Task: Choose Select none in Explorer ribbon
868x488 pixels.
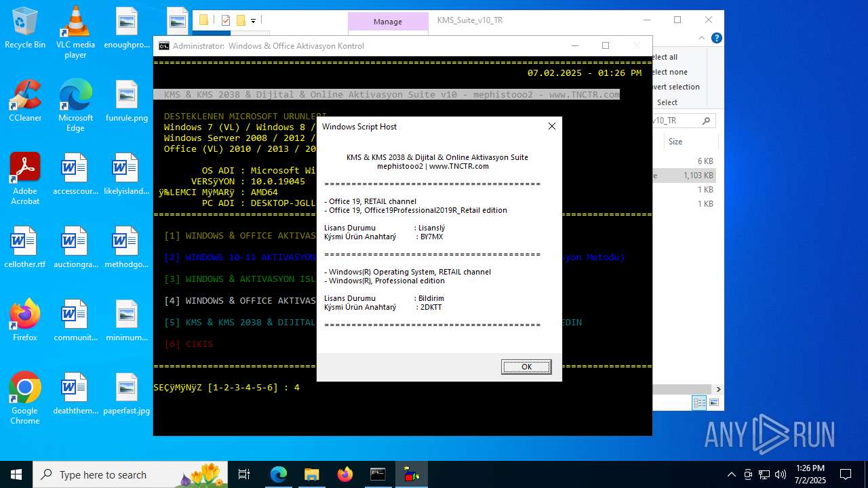Action: [669, 72]
